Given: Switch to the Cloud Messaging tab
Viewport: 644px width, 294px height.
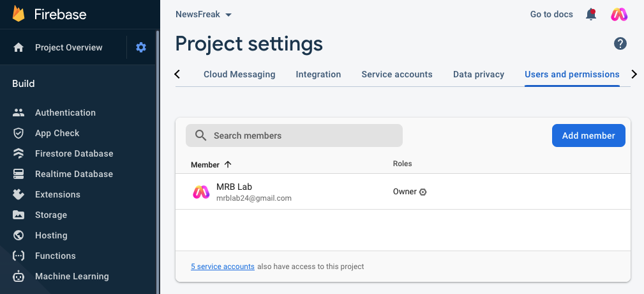Looking at the screenshot, I should [239, 74].
